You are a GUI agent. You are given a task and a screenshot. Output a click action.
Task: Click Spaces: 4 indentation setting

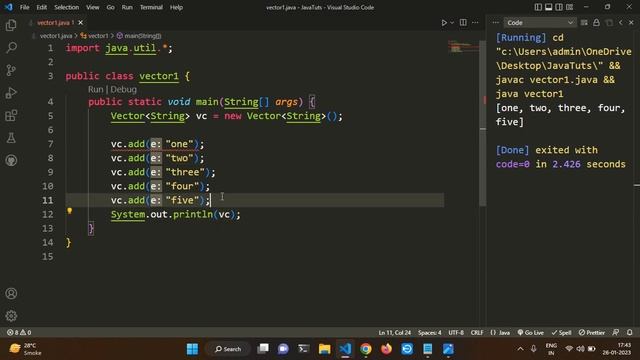[x=429, y=333]
